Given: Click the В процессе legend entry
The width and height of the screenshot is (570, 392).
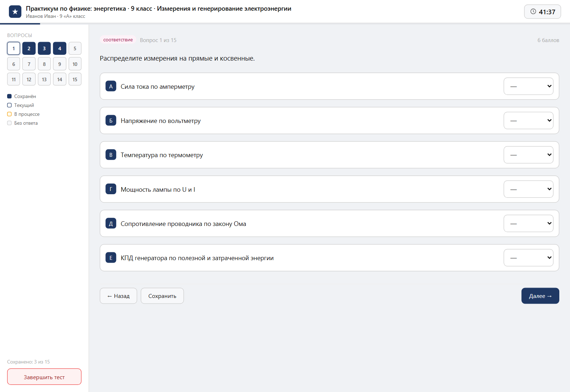Looking at the screenshot, I should click(x=24, y=114).
